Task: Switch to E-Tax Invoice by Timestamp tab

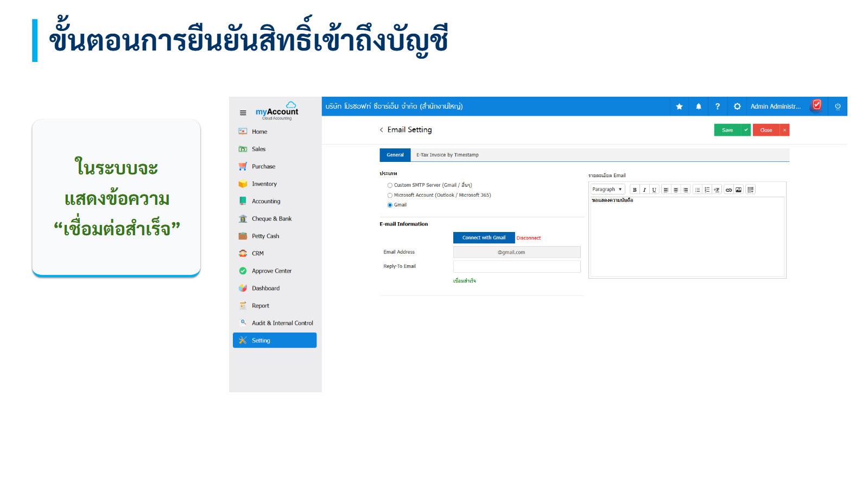Action: coord(447,155)
